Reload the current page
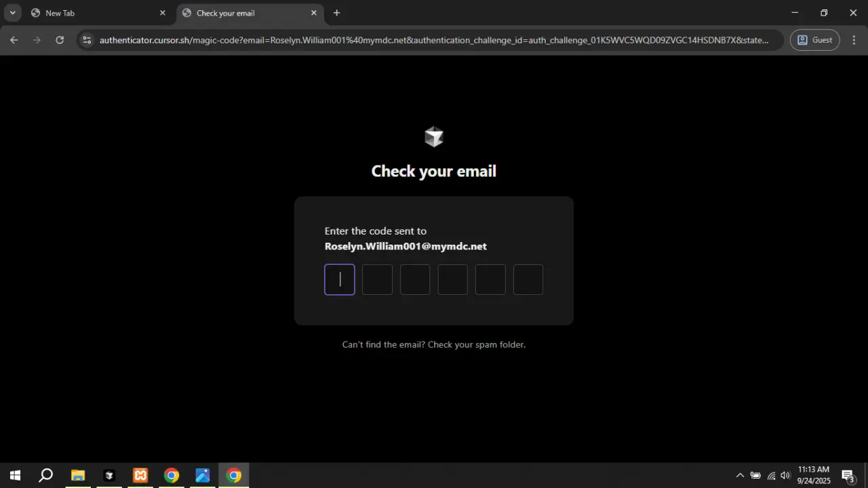Screen dimensions: 868x488 tap(60, 40)
